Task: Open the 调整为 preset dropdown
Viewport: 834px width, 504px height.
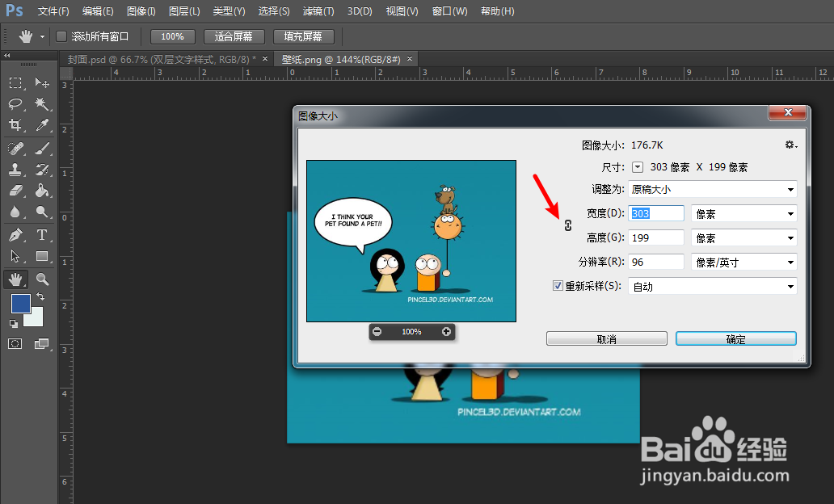Action: [x=712, y=189]
